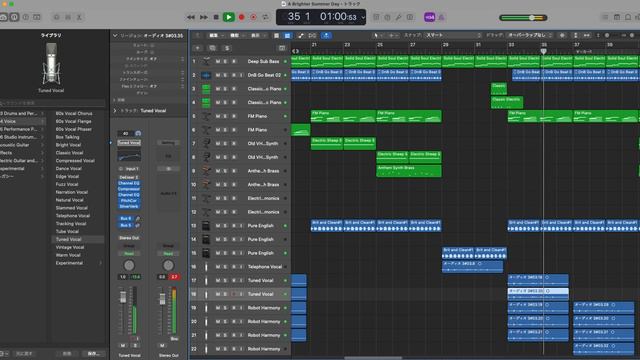Mute the Deep Sub Bass track
The width and height of the screenshot is (640, 360).
(218, 61)
